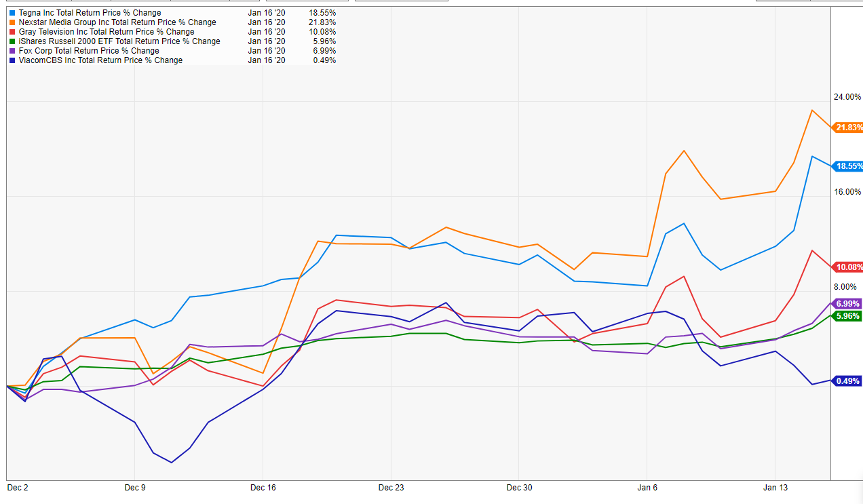
Task: Click the Jan 16 '20 date in ViacomCBS row
Action: [x=267, y=60]
